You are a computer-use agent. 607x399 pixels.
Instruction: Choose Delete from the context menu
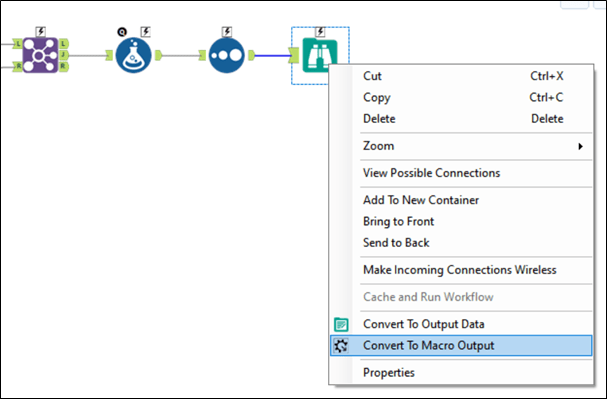coord(461,118)
